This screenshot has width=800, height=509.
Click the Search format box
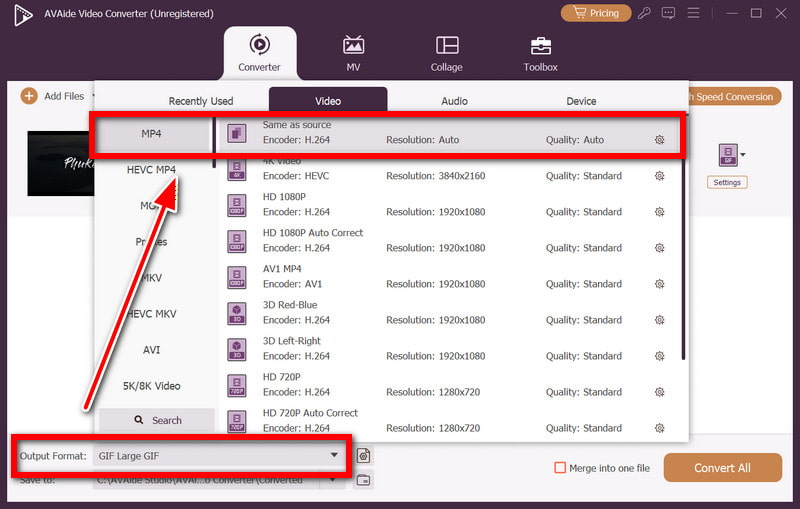(x=156, y=420)
